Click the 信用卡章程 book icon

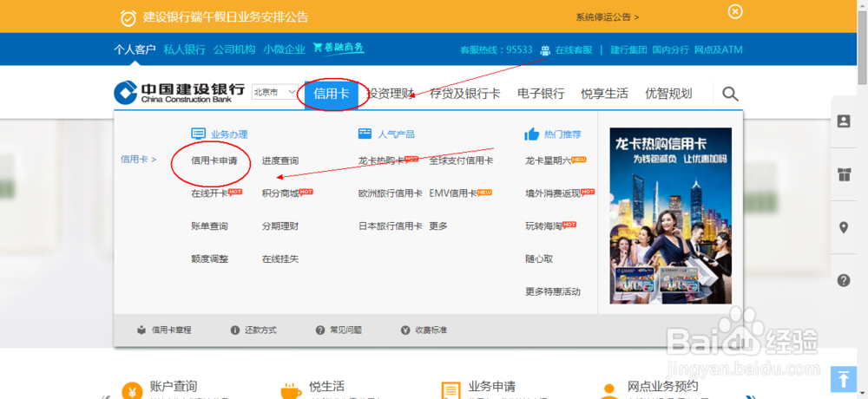coord(141,330)
